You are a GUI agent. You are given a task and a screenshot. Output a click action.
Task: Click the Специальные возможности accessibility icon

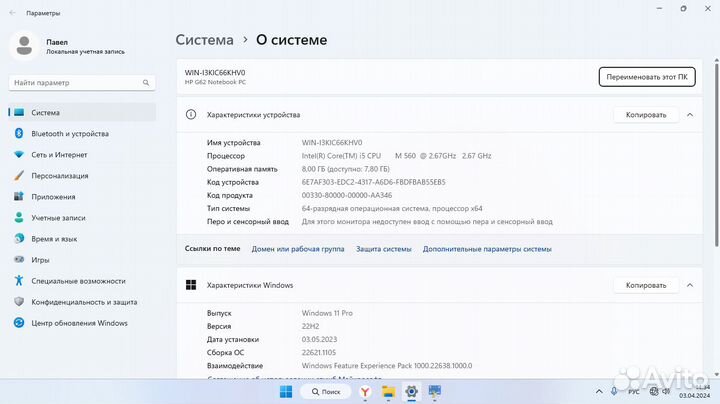point(19,281)
